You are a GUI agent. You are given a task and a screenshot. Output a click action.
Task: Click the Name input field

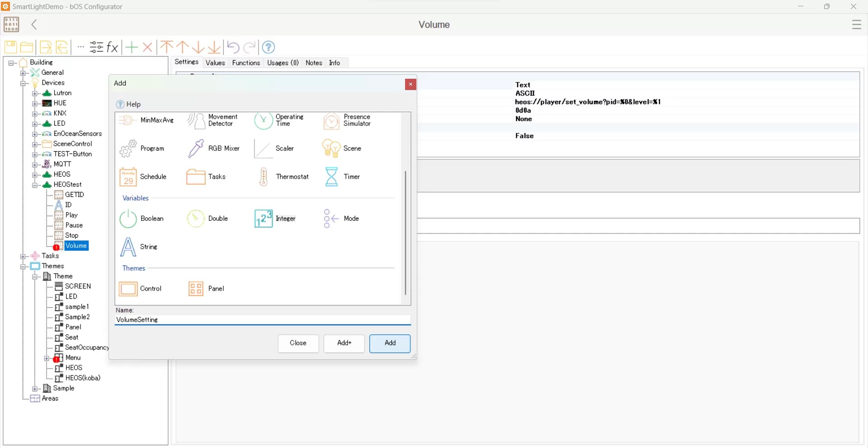[263, 320]
